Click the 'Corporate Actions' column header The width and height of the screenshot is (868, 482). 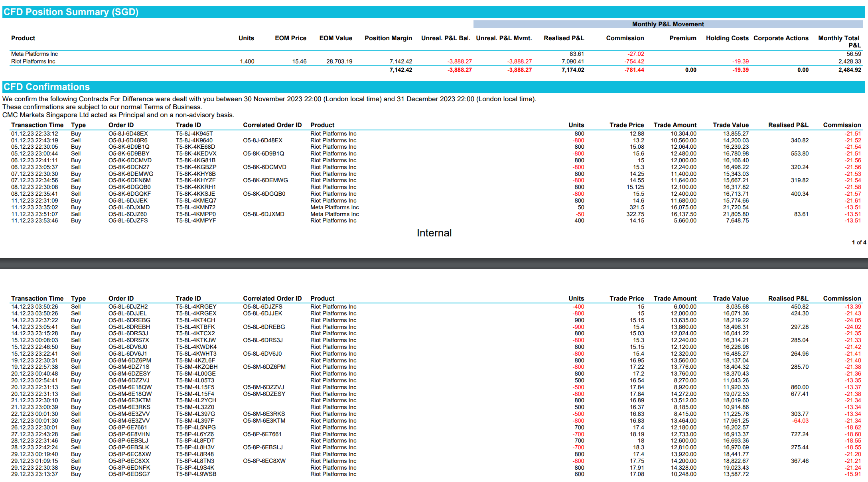click(781, 38)
